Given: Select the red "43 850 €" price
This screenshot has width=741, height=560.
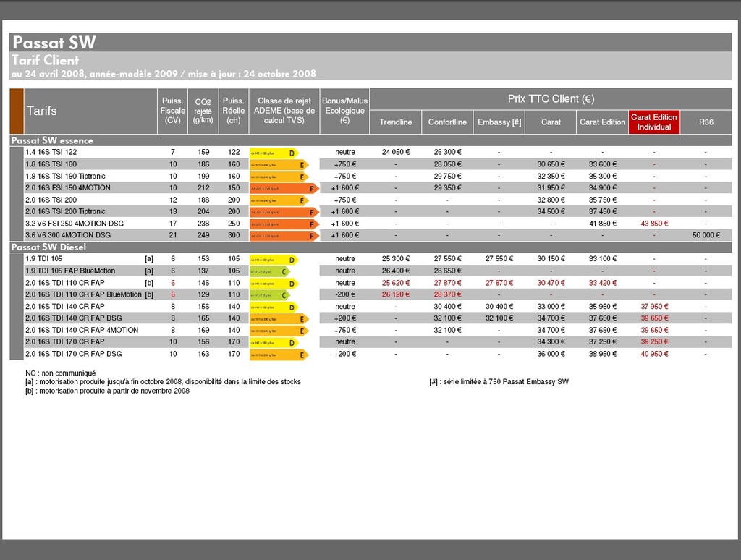Looking at the screenshot, I should point(654,224).
